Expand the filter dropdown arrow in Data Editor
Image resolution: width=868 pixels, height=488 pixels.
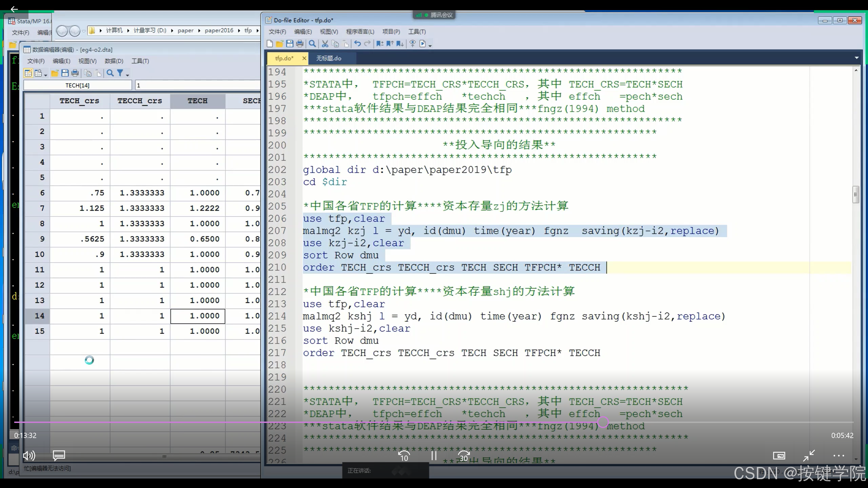click(127, 75)
